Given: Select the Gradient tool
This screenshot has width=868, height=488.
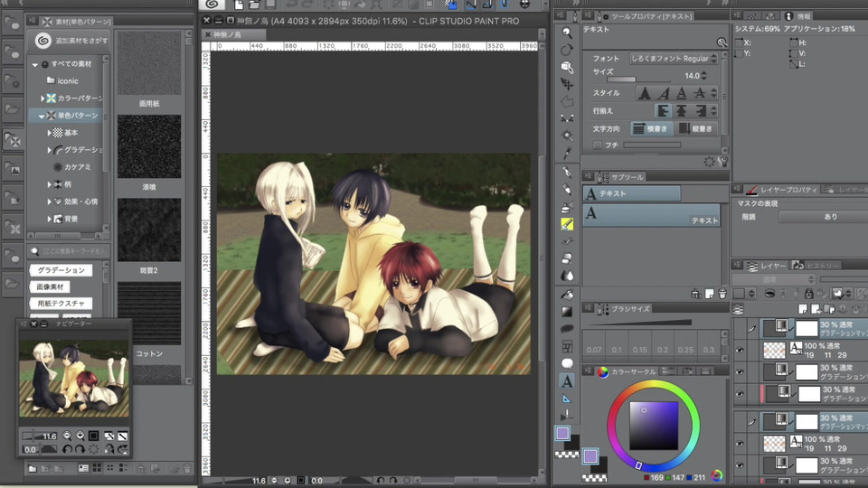Looking at the screenshot, I should click(x=567, y=311).
